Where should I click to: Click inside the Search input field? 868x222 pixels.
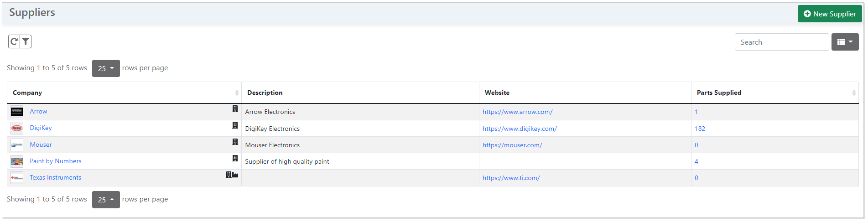tap(781, 42)
